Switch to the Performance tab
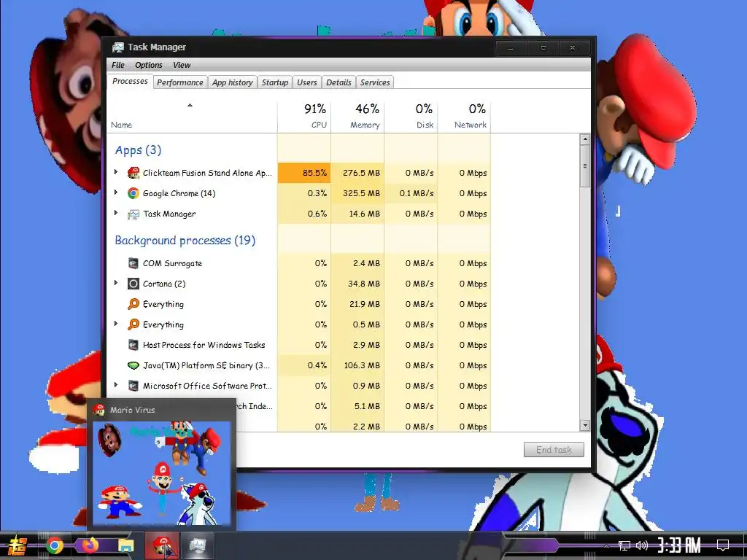The image size is (747, 560). [x=180, y=82]
